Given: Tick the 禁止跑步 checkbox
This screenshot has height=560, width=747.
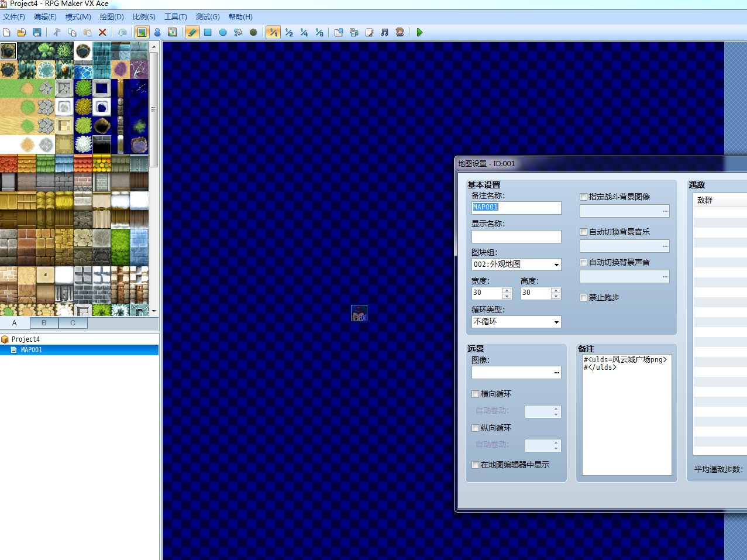Looking at the screenshot, I should 583,298.
